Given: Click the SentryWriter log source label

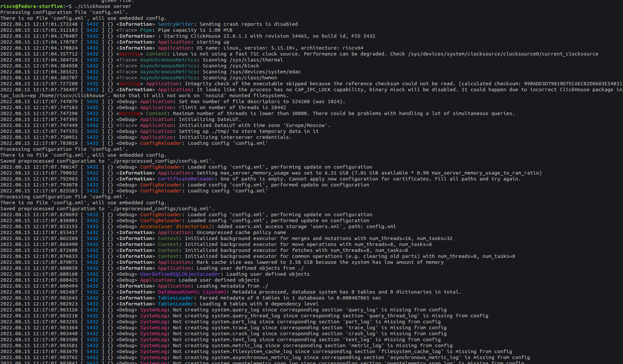Looking at the screenshot, I should point(175,24).
